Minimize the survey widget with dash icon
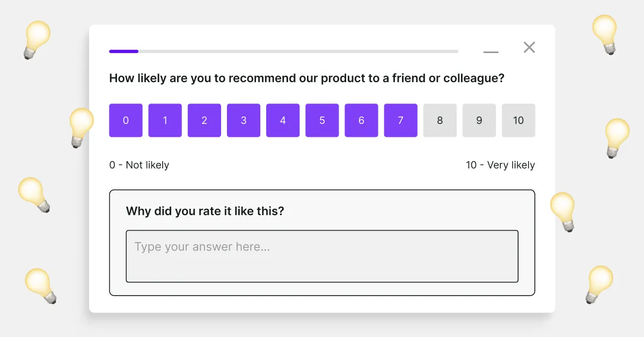644x337 pixels. (491, 52)
